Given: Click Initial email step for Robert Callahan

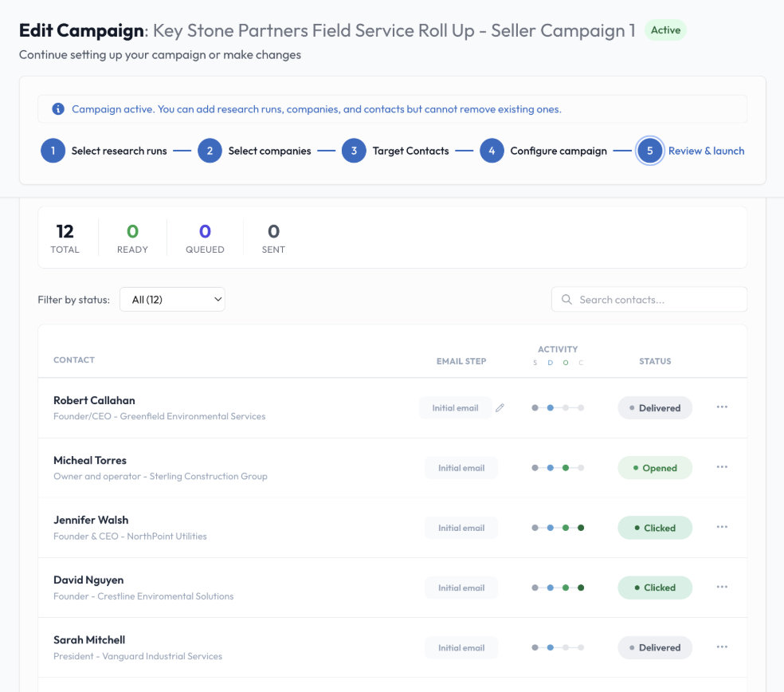Looking at the screenshot, I should coord(456,408).
